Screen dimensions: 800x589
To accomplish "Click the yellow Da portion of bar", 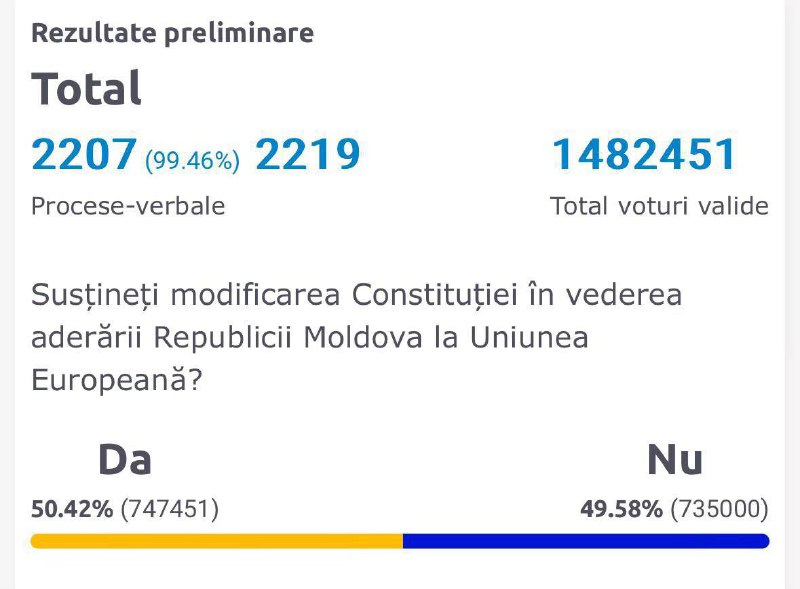I will click(217, 541).
